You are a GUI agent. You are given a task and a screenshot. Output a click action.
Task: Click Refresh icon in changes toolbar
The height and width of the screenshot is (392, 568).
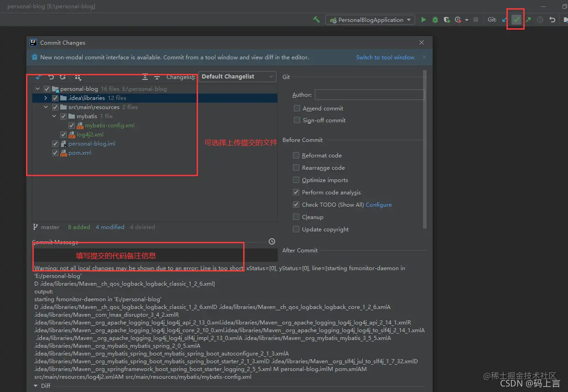coord(63,77)
